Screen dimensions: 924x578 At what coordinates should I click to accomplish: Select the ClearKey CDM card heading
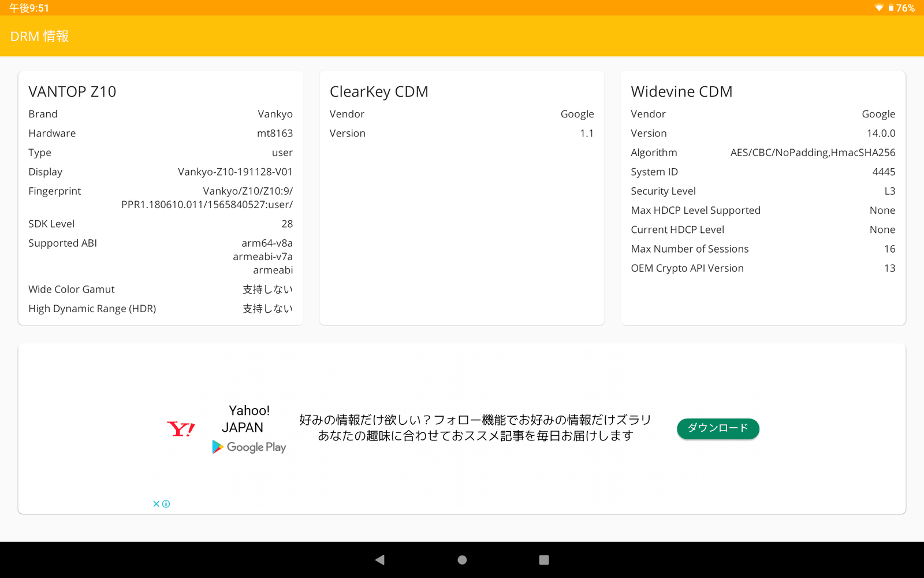pyautogui.click(x=379, y=92)
